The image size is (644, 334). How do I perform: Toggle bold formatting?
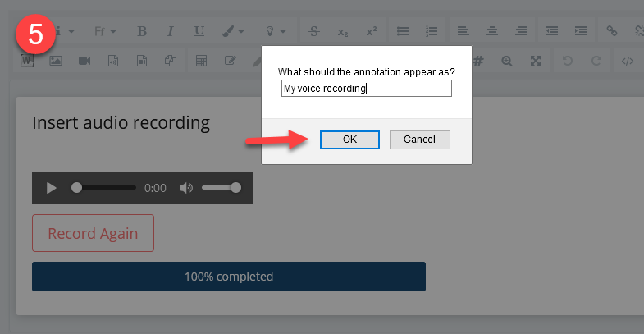click(x=141, y=31)
